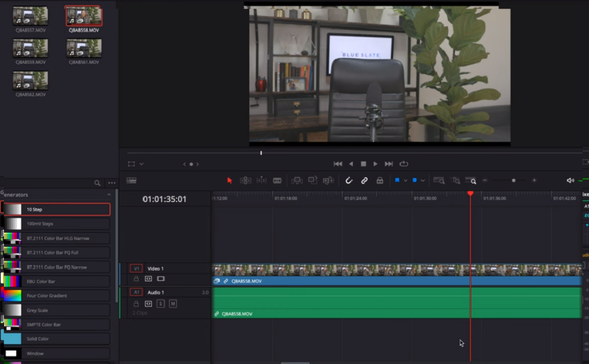Screen dimensions: 589x364
Task: Select the Selection Mode arrow tool
Action: 230,180
